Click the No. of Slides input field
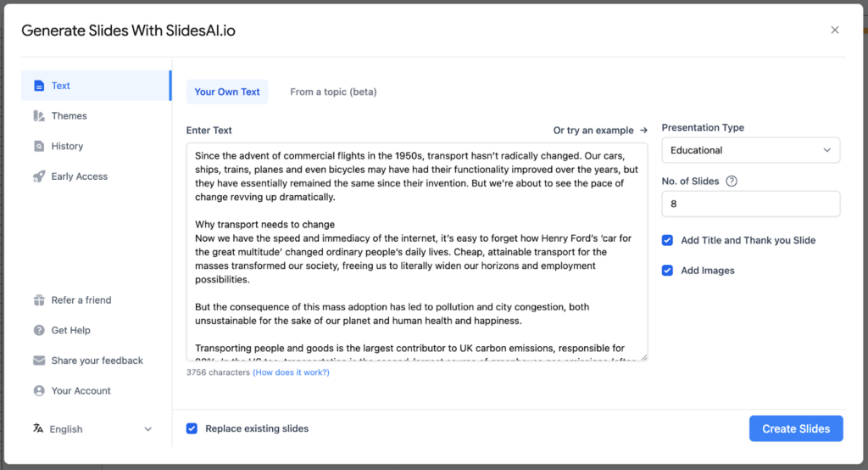 point(750,204)
